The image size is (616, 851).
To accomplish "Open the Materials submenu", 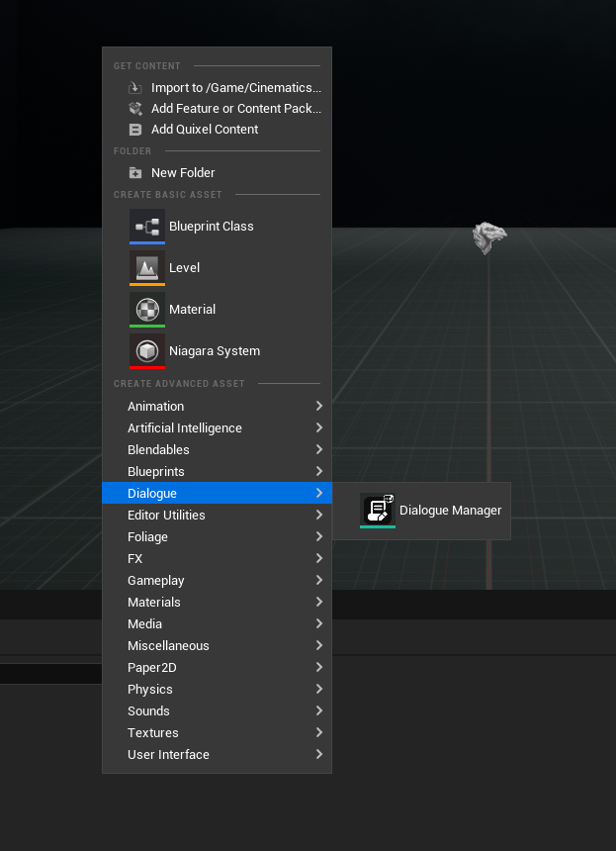I will 154,602.
